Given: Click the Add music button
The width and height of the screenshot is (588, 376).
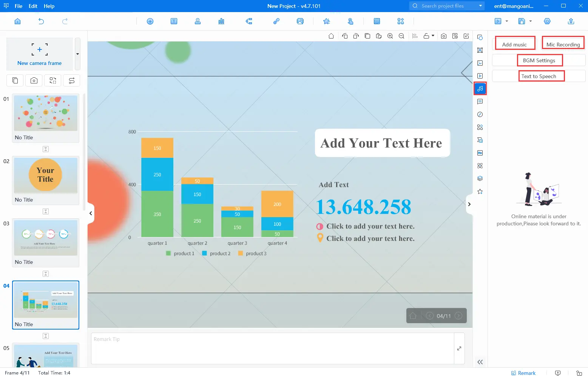Looking at the screenshot, I should pos(514,45).
